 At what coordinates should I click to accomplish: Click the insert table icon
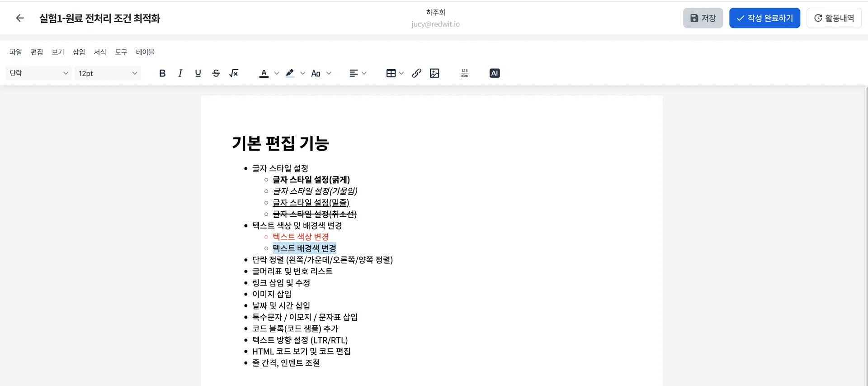[391, 73]
